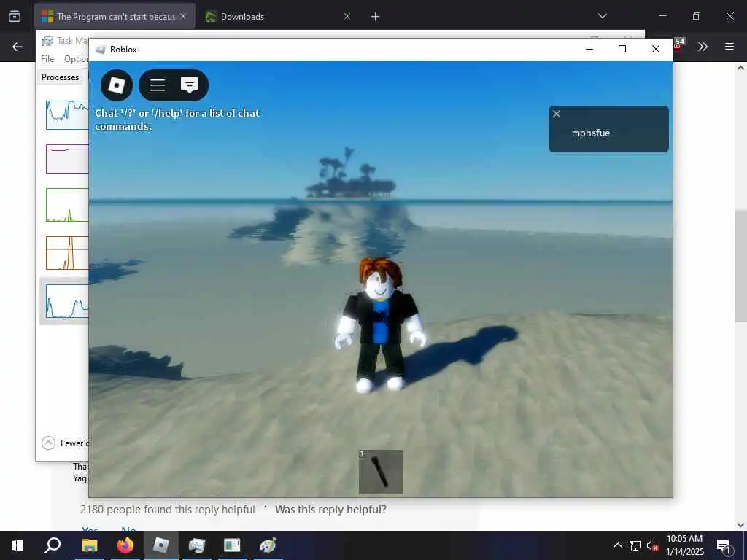Screen dimensions: 747x560
Task: Select the orange graph thumbnail in Task Manager
Action: click(x=67, y=253)
